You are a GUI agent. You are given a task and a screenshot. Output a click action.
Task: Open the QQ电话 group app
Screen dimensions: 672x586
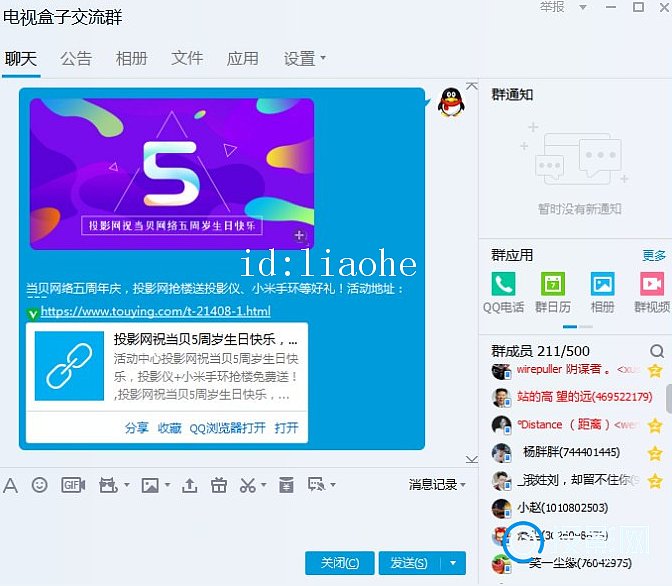pos(504,292)
